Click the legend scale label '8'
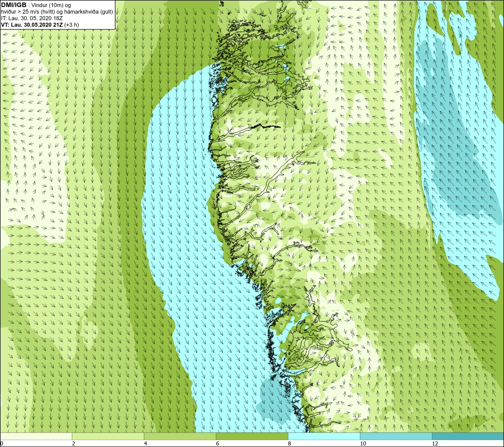Image resolution: width=504 pixels, height=447 pixels. coord(290,443)
